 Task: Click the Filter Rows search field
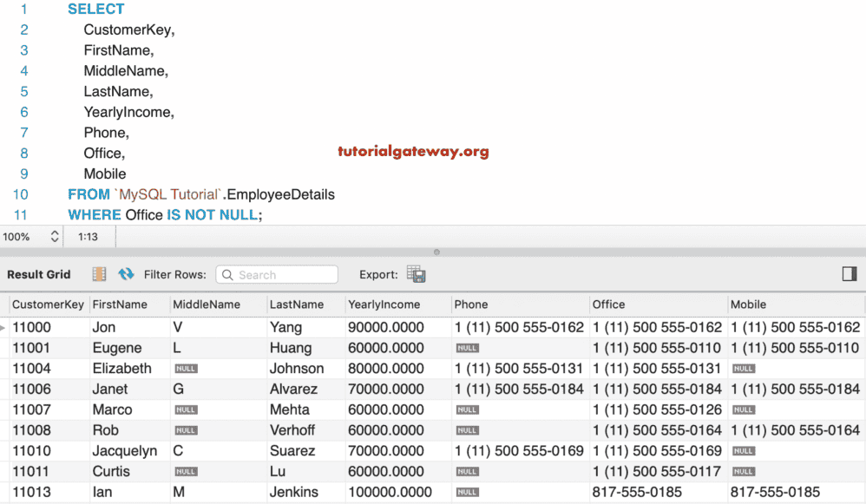click(x=277, y=274)
